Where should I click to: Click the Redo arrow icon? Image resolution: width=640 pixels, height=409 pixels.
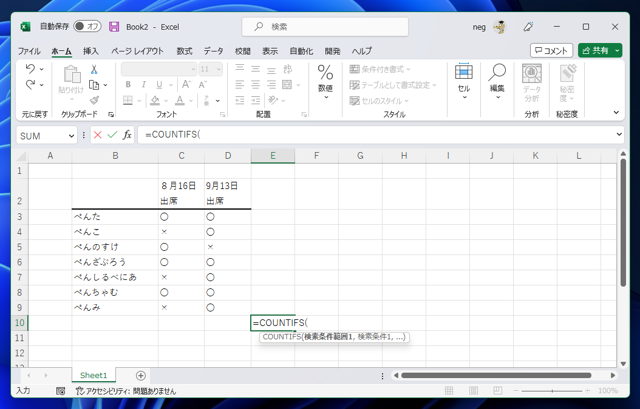click(x=30, y=84)
